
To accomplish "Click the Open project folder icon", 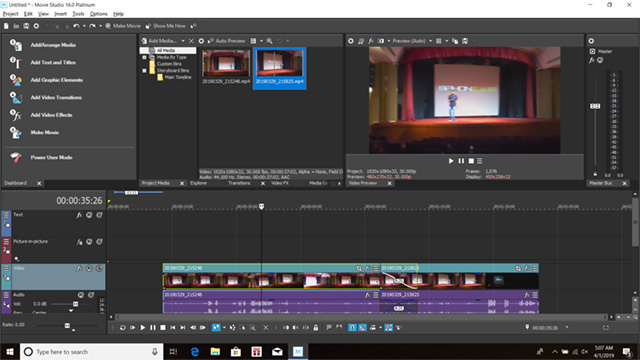I will coord(16,26).
